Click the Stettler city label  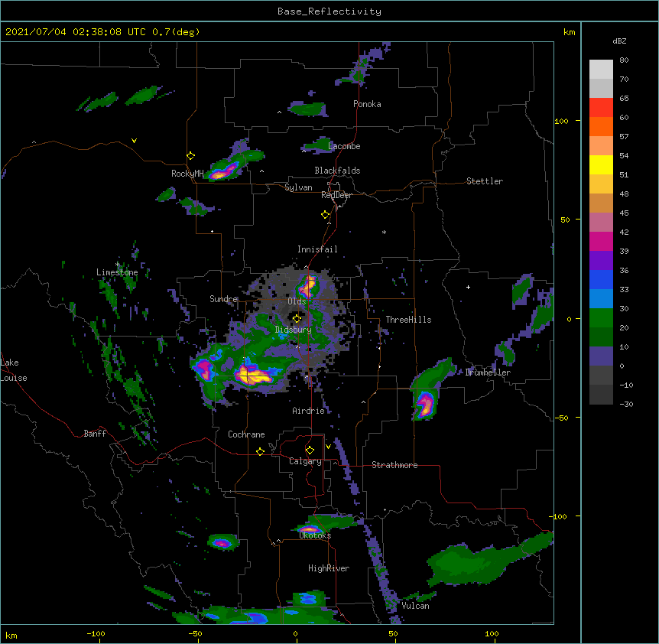[485, 181]
